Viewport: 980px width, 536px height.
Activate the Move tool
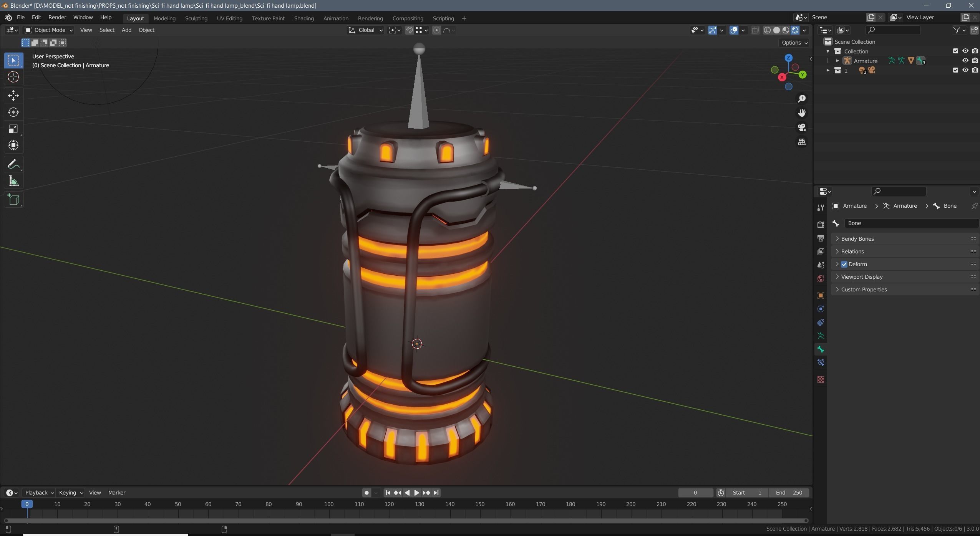point(13,95)
